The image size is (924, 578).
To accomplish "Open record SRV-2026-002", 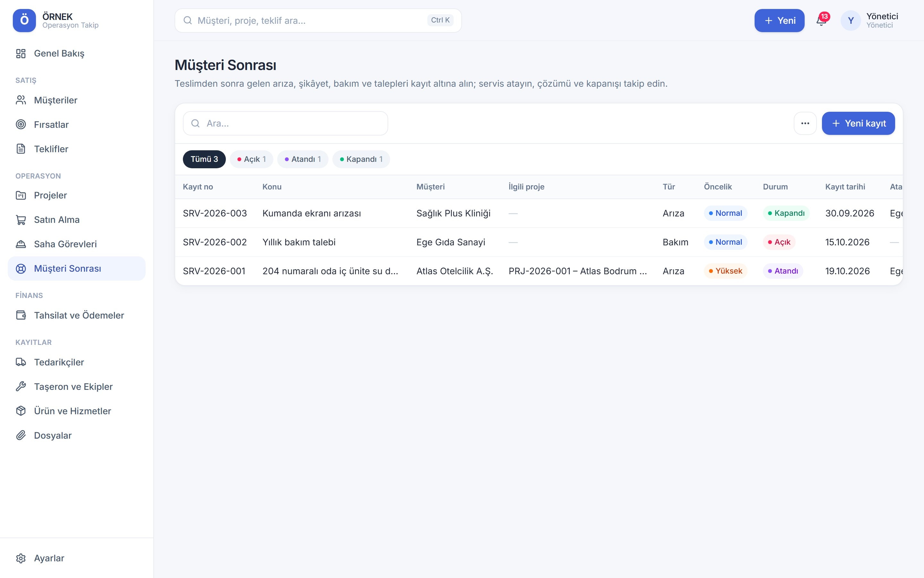I will (x=215, y=242).
